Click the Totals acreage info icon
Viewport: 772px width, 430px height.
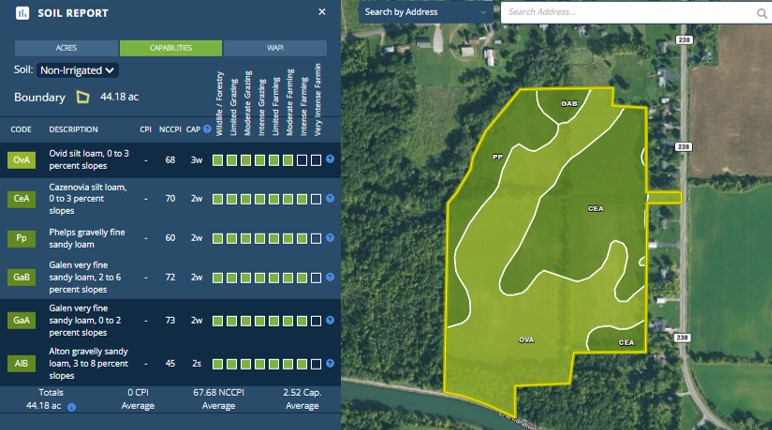click(71, 407)
